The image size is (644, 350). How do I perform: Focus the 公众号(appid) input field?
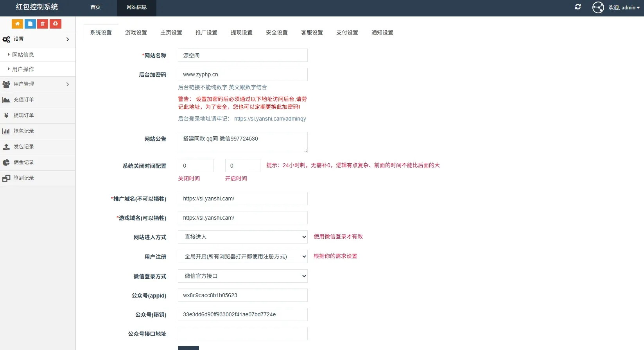pos(243,295)
